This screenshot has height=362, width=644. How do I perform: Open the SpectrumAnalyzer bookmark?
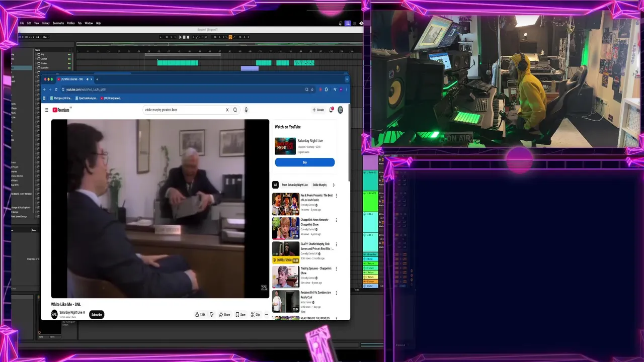tap(87, 98)
